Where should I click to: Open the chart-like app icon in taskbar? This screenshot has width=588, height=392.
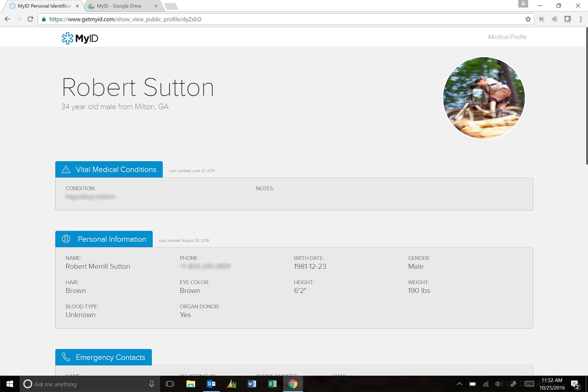click(x=232, y=384)
